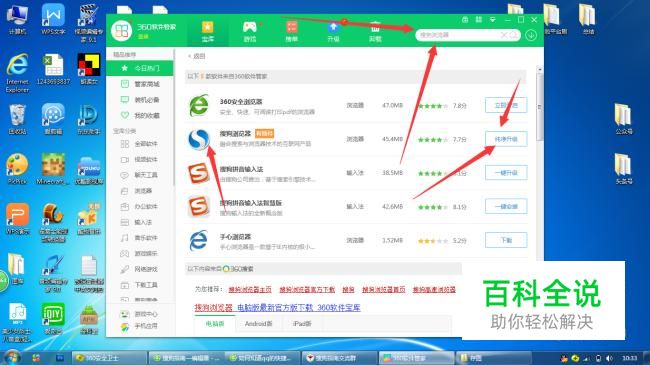Viewport: 650px width, 365px height.
Task: Open the 头条号 folder on the desktop
Action: [623, 168]
